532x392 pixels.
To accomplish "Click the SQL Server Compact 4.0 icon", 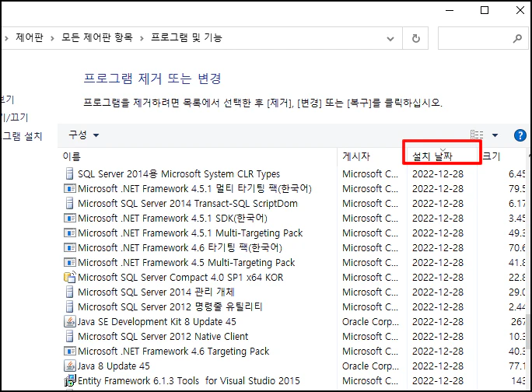I will [69, 277].
